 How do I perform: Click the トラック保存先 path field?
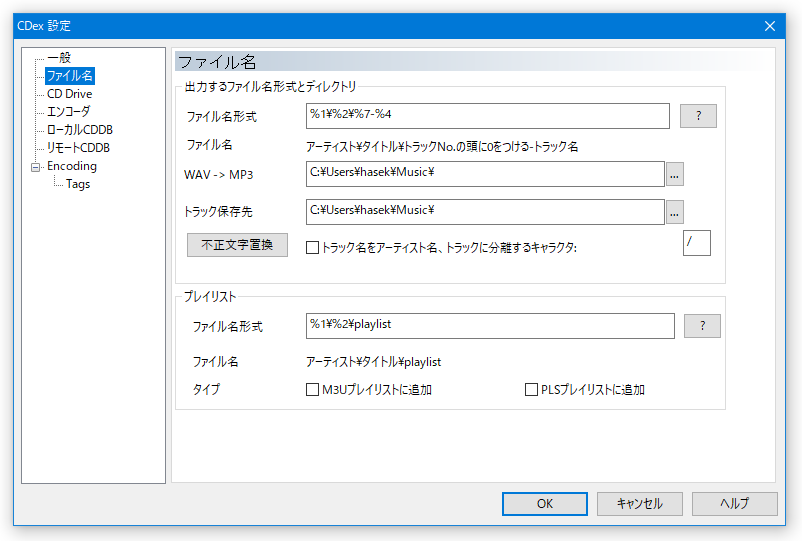[485, 212]
